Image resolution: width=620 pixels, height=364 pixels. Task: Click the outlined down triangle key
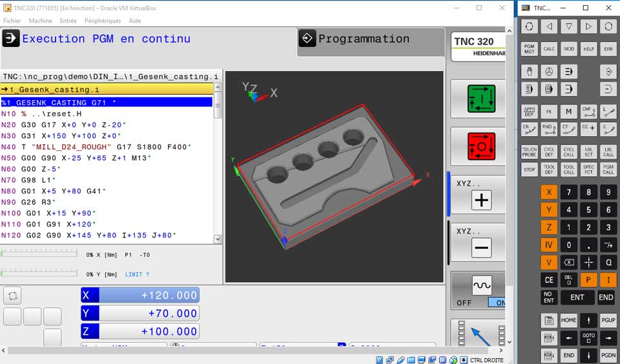pyautogui.click(x=568, y=26)
